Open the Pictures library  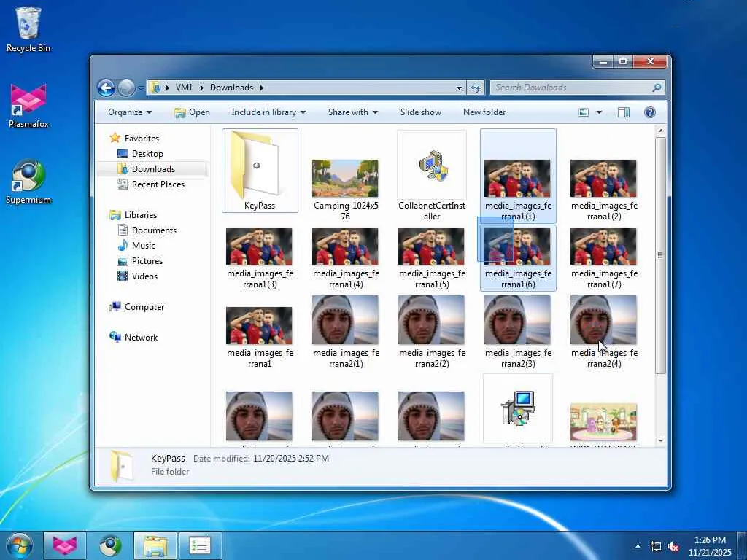[147, 260]
